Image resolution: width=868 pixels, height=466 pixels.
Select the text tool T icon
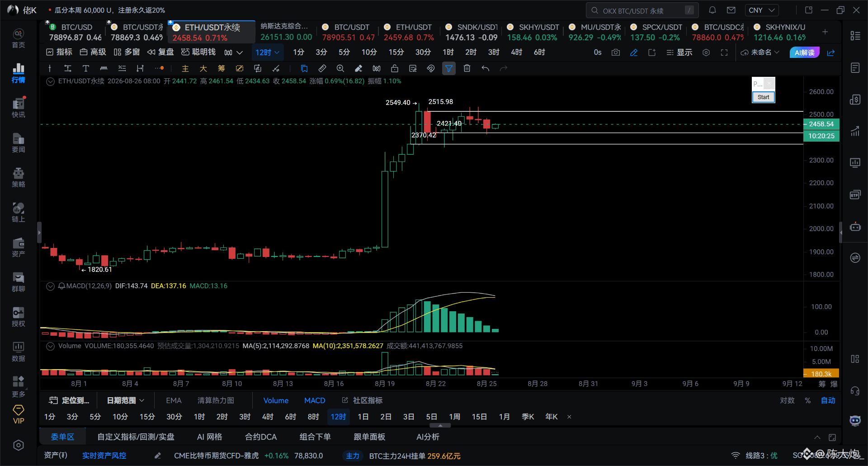click(x=85, y=68)
